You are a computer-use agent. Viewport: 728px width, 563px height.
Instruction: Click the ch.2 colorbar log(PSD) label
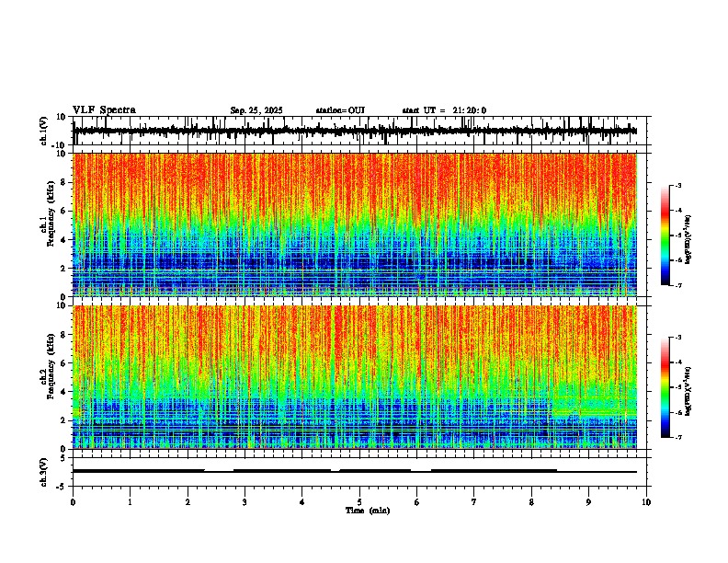688,391
